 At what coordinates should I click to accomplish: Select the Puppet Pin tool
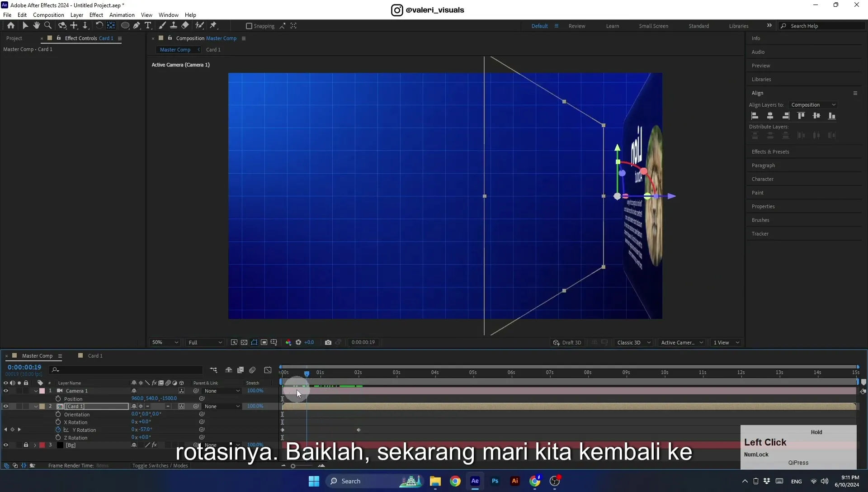coord(213,26)
